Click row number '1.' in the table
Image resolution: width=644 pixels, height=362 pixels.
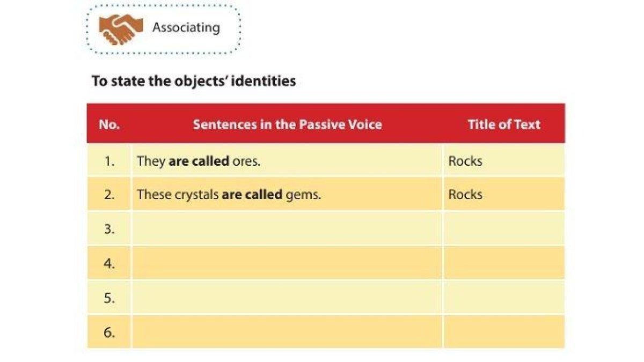tap(109, 161)
